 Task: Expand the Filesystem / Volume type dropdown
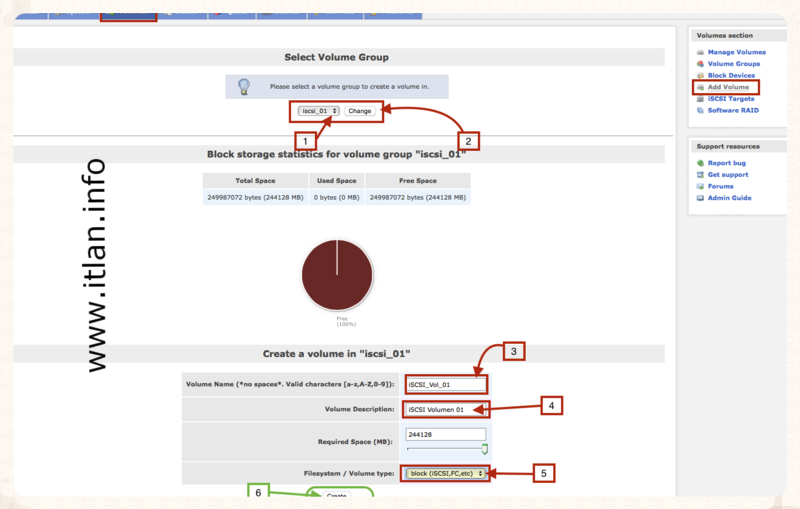445,473
